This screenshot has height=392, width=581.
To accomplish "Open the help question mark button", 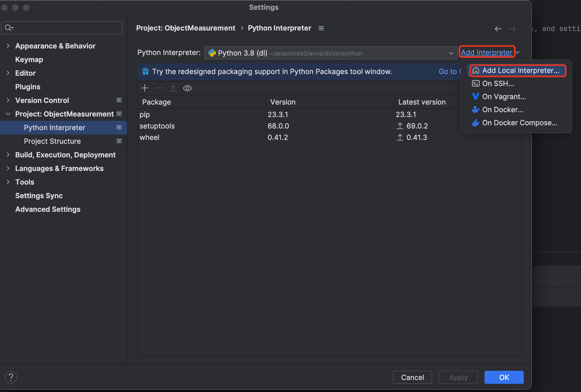I will tap(11, 377).
